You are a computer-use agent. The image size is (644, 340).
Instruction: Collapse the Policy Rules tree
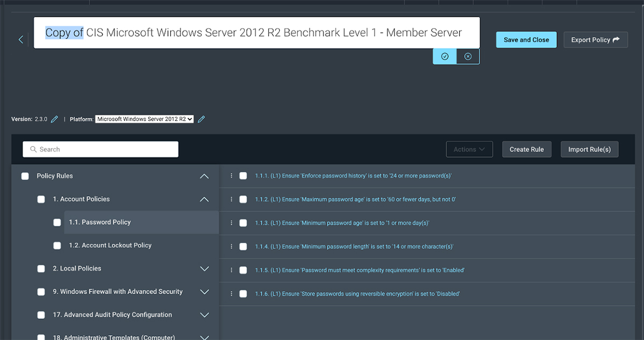pos(204,176)
